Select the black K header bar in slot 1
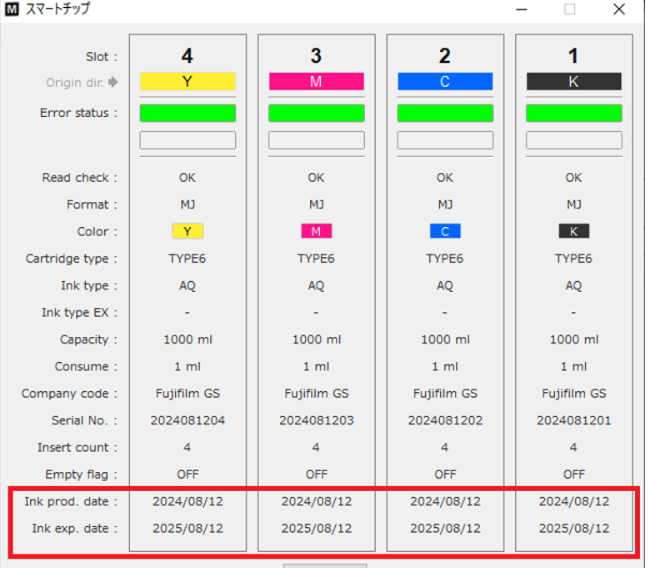Image resolution: width=649 pixels, height=568 pixels. tap(573, 82)
